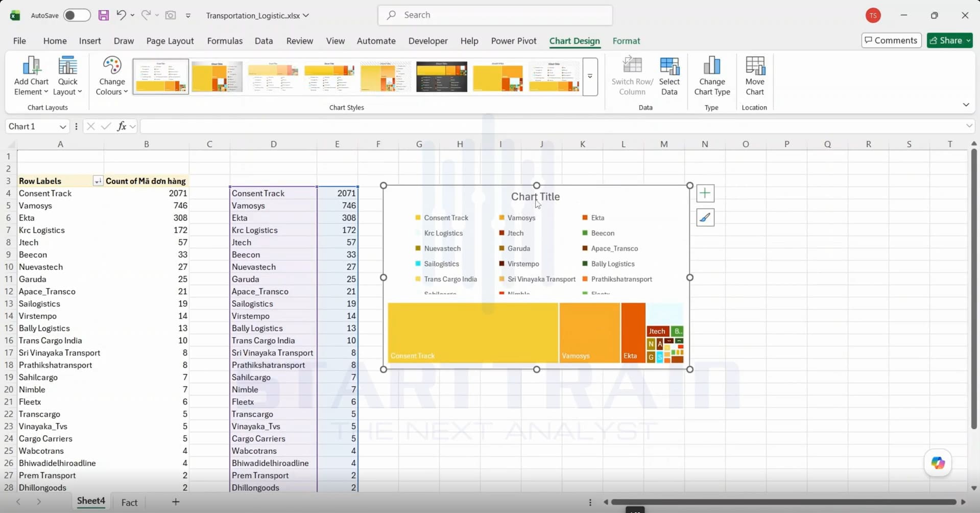This screenshot has width=980, height=513.
Task: Add a new sheet with plus icon
Action: coord(176,502)
